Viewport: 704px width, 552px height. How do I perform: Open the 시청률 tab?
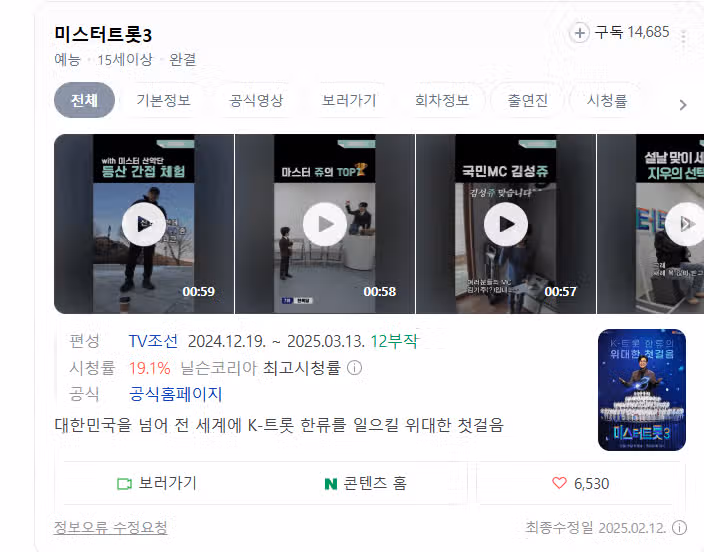[607, 100]
